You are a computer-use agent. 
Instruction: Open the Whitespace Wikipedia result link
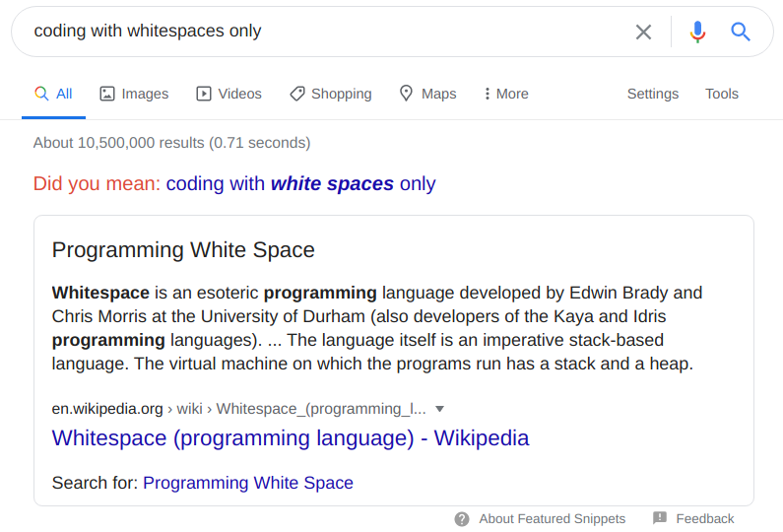pyautogui.click(x=291, y=437)
